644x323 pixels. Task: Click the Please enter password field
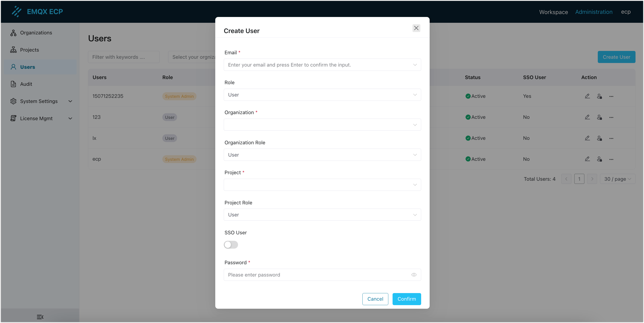click(x=318, y=275)
